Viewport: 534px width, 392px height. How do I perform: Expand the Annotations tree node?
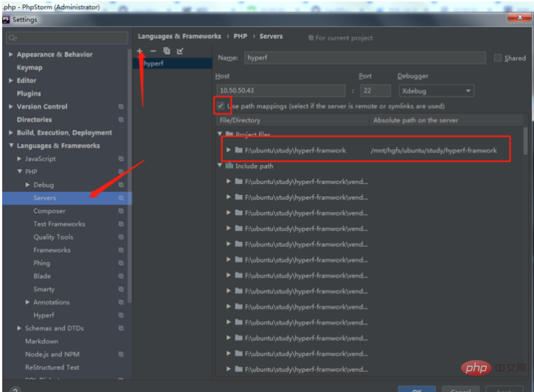pyautogui.click(x=28, y=302)
